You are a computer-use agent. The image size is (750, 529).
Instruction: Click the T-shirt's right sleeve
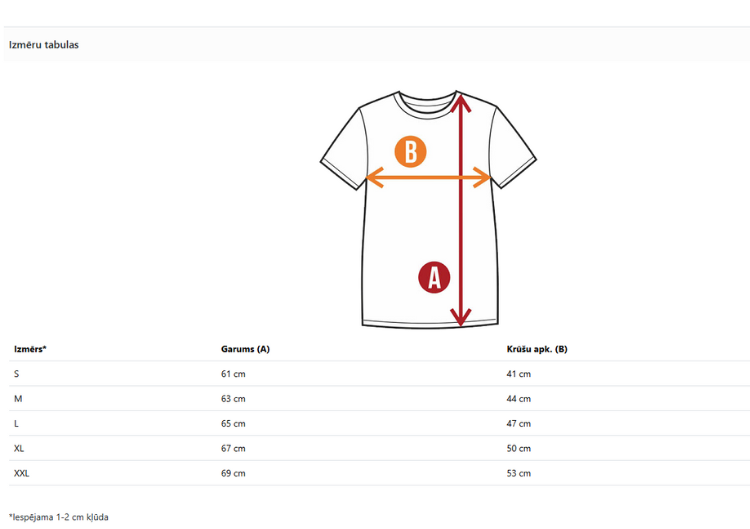pos(512,147)
